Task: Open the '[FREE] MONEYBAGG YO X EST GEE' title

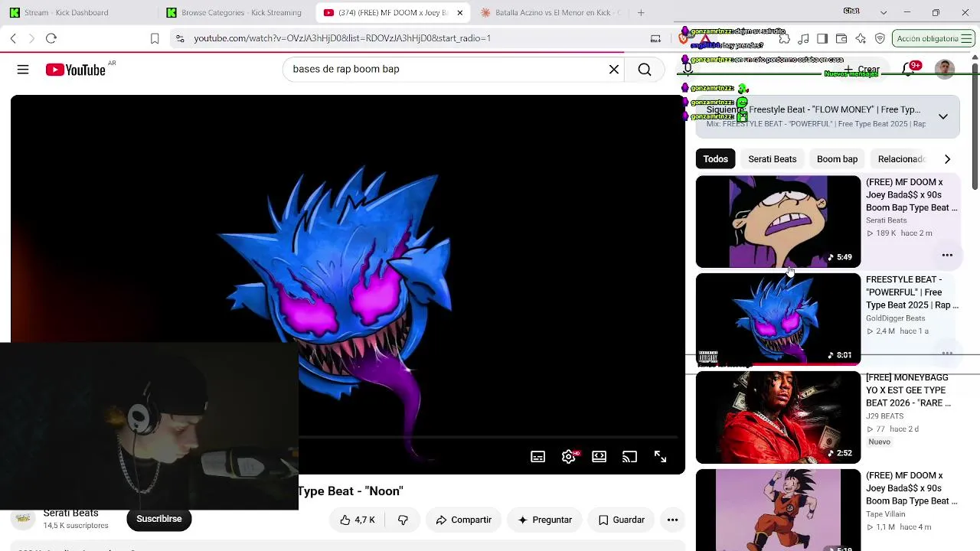Action: point(909,390)
